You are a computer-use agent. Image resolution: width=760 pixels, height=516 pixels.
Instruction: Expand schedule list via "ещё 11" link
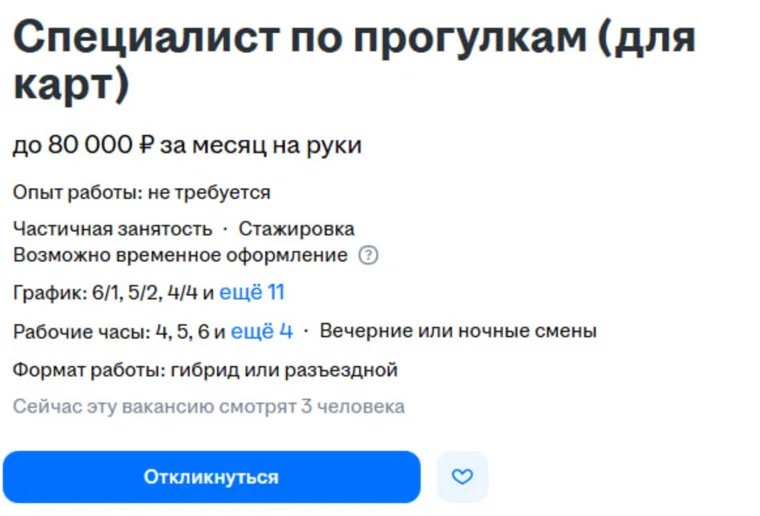tap(252, 293)
